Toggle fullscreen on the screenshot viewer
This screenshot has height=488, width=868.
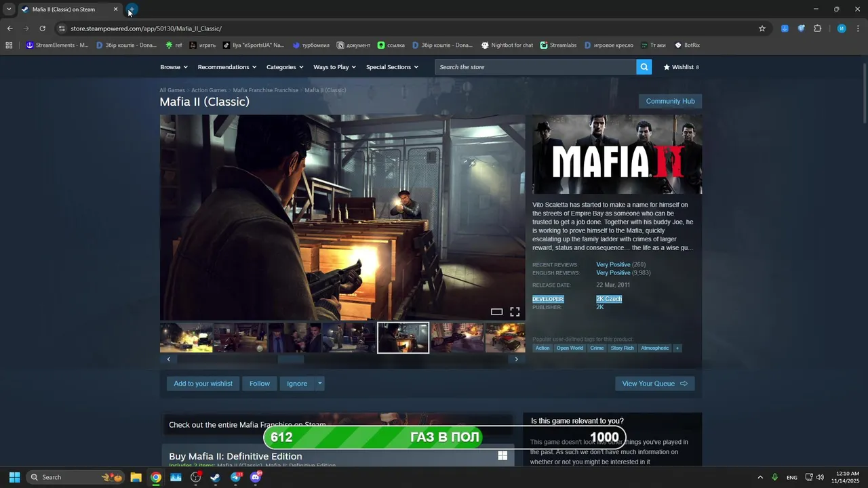[515, 312]
